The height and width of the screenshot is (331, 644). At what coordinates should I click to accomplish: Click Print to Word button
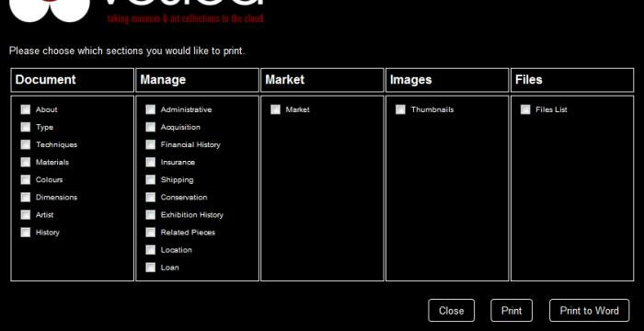(590, 311)
